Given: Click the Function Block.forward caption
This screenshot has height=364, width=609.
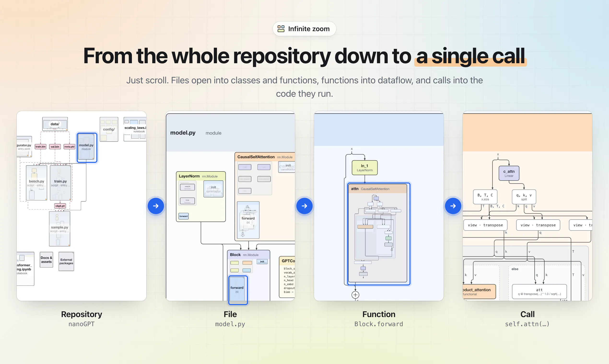Looking at the screenshot, I should point(379,319).
